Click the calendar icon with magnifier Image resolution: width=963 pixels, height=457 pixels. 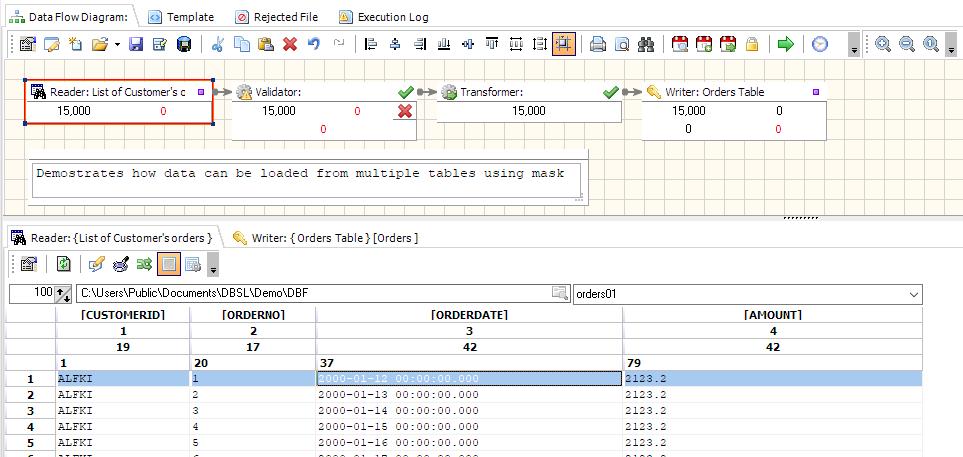tap(679, 44)
